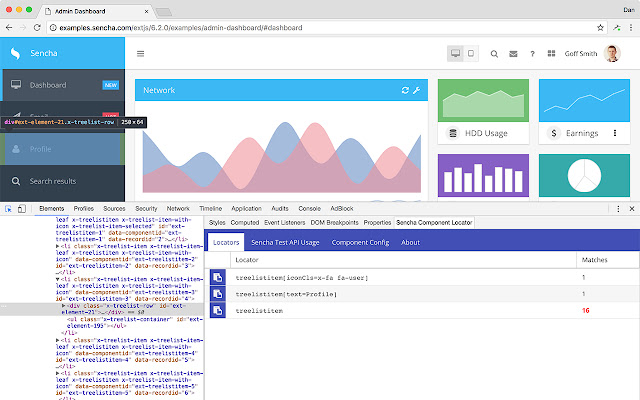Open the Dashboard navigation item
Viewport: 640px width, 400px height.
(62, 85)
